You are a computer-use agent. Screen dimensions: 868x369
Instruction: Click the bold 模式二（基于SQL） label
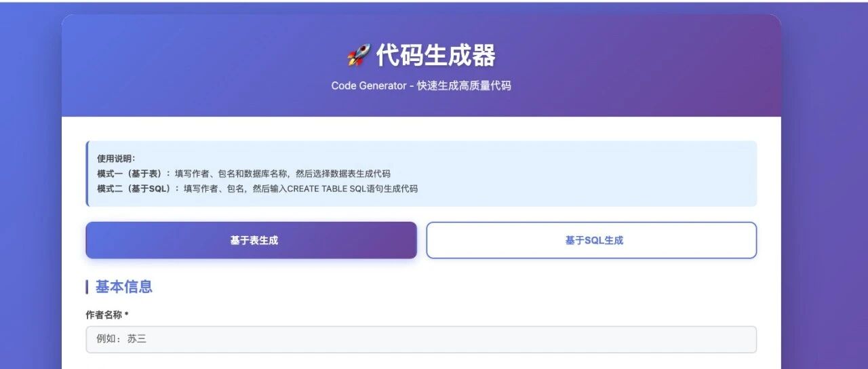tap(138, 189)
